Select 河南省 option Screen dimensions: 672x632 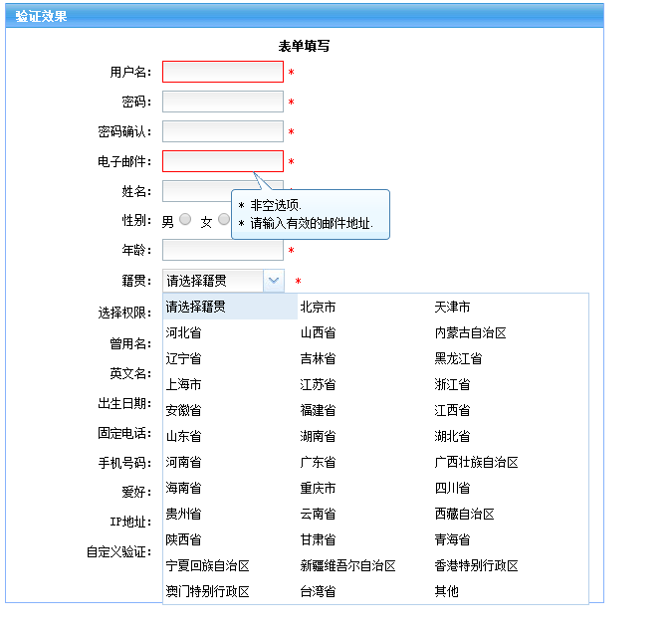click(183, 462)
